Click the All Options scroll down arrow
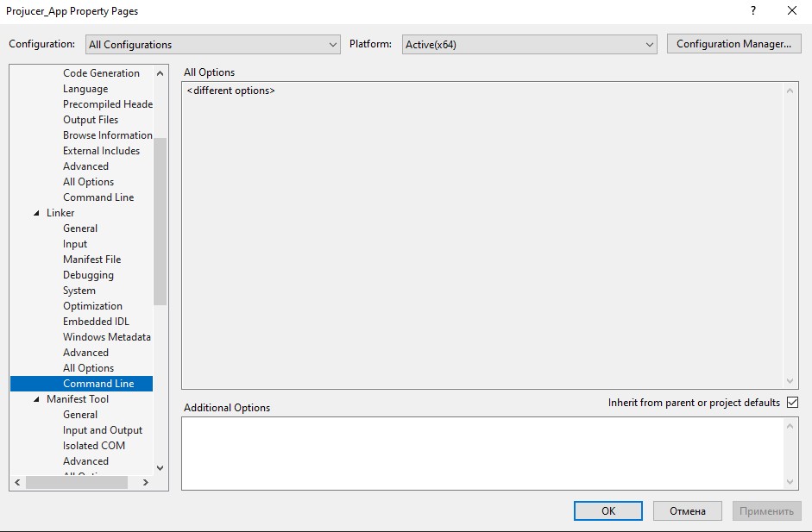Screen dimensions: 812x532 click(790, 380)
